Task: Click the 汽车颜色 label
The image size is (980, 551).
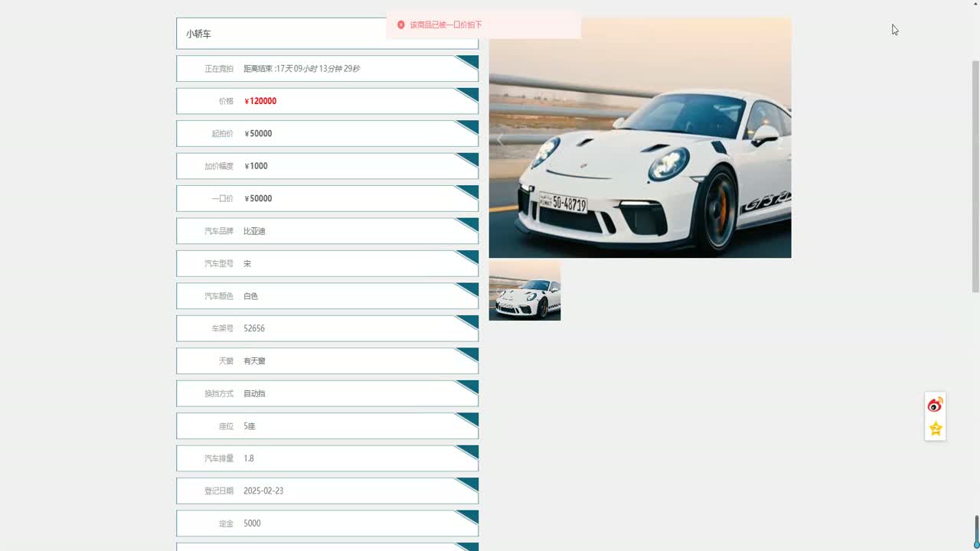Action: click(219, 296)
